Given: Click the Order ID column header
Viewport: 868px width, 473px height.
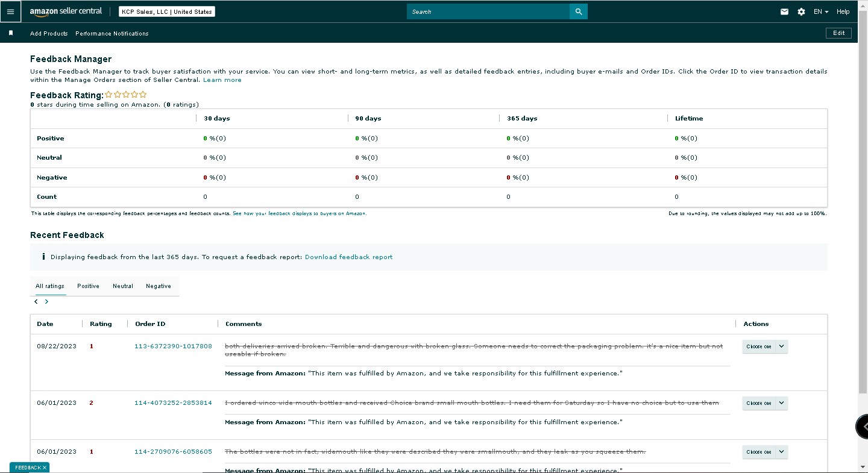Looking at the screenshot, I should tap(150, 324).
